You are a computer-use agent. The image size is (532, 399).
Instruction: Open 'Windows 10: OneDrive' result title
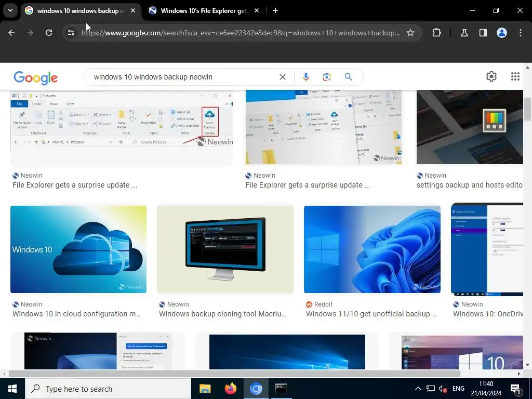[x=488, y=314]
